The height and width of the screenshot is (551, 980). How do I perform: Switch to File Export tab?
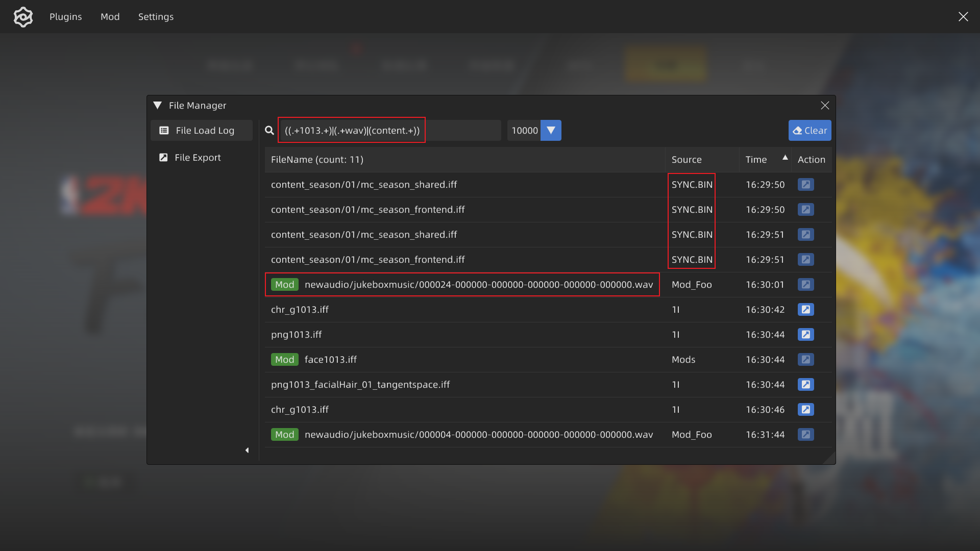(197, 158)
